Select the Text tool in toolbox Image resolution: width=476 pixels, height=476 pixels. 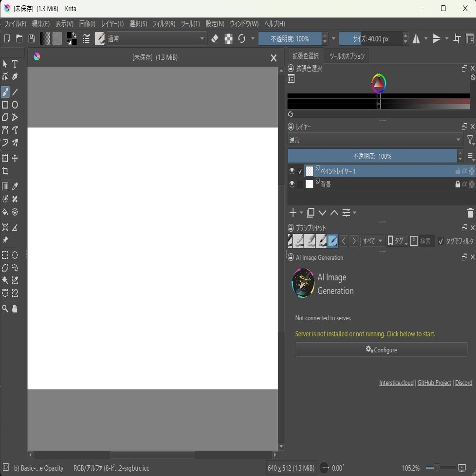click(15, 64)
